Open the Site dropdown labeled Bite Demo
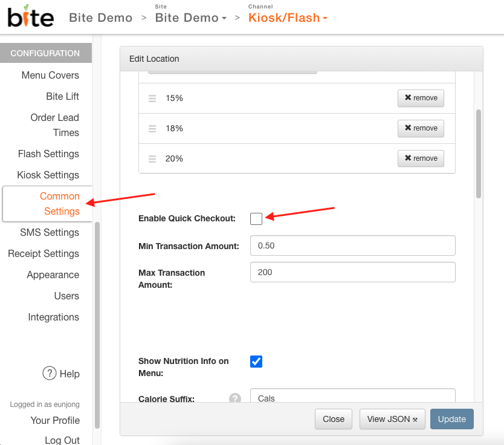Image resolution: width=504 pixels, height=445 pixels. [190, 18]
